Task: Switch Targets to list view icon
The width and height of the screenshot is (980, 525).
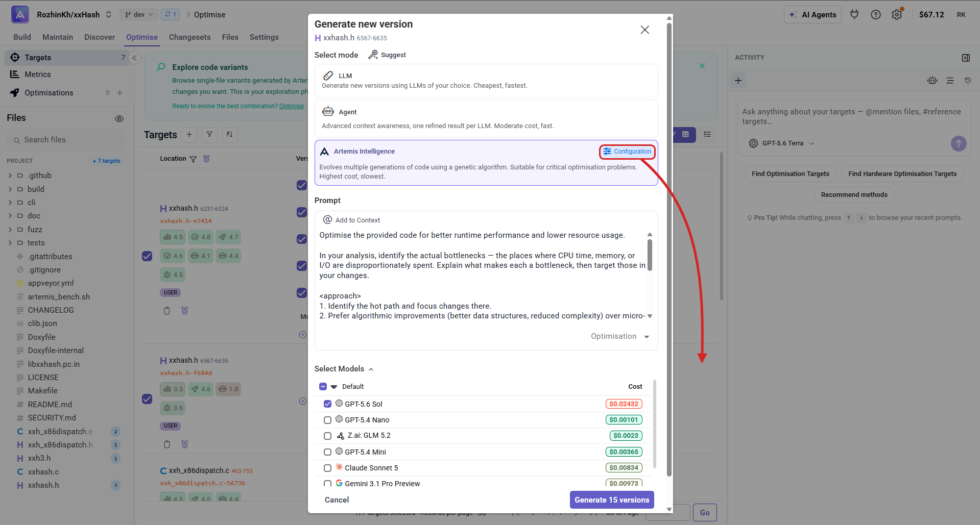Action: pyautogui.click(x=707, y=135)
